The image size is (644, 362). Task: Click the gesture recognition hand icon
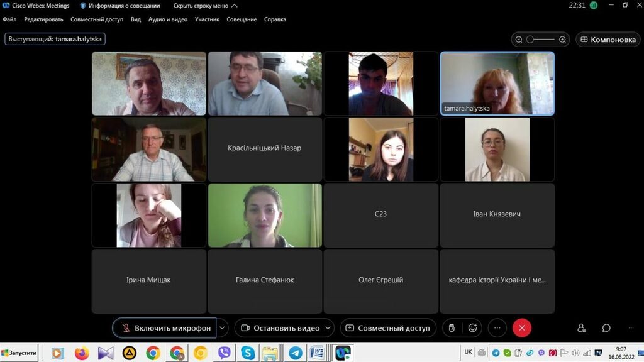tap(450, 328)
